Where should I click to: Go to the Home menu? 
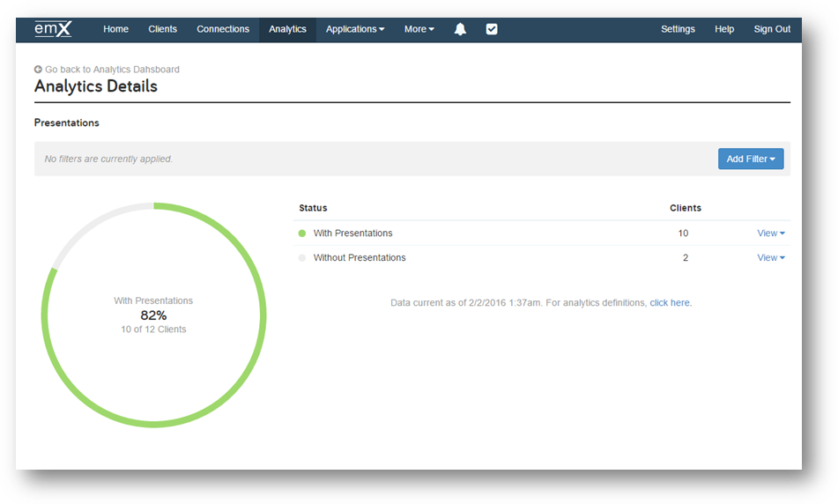(116, 29)
